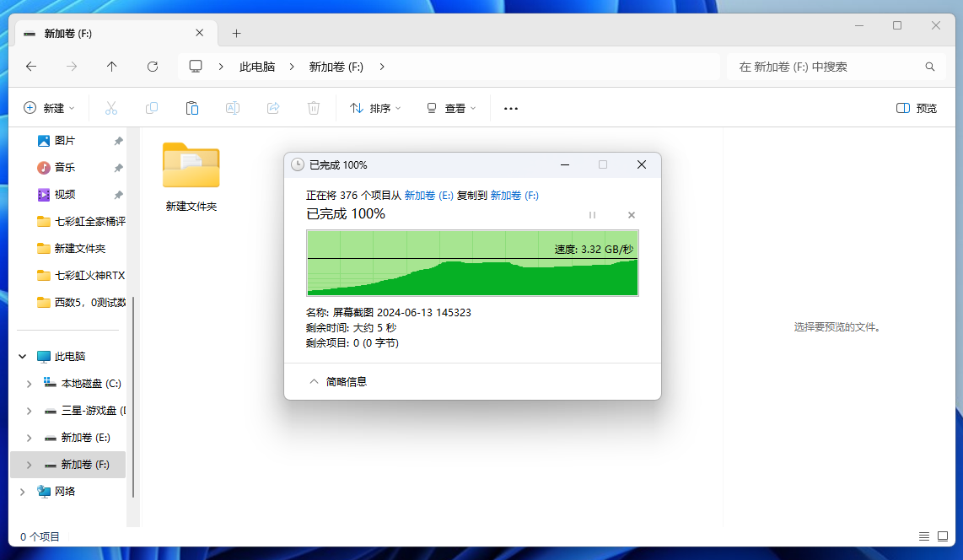The width and height of the screenshot is (963, 560).
Task: Open a new tab with plus button
Action: (236, 34)
